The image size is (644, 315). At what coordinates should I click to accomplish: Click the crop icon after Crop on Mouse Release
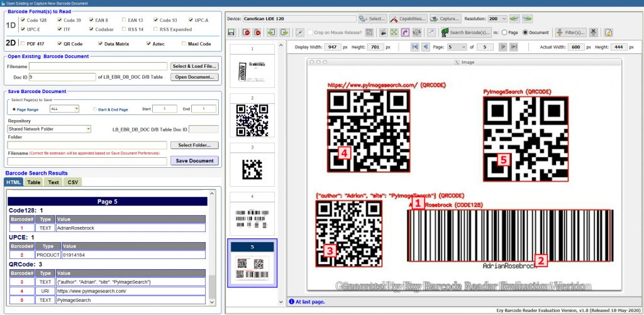pyautogui.click(x=369, y=33)
